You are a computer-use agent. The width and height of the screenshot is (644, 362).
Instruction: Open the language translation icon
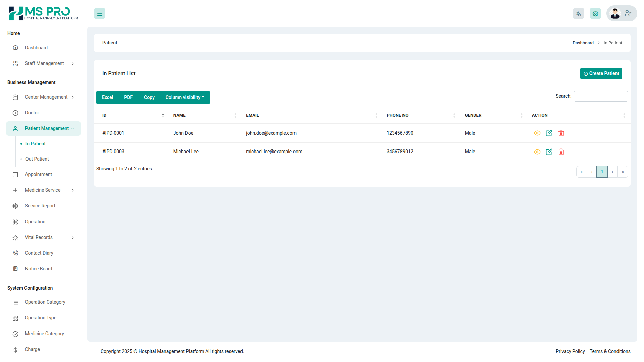point(579,13)
